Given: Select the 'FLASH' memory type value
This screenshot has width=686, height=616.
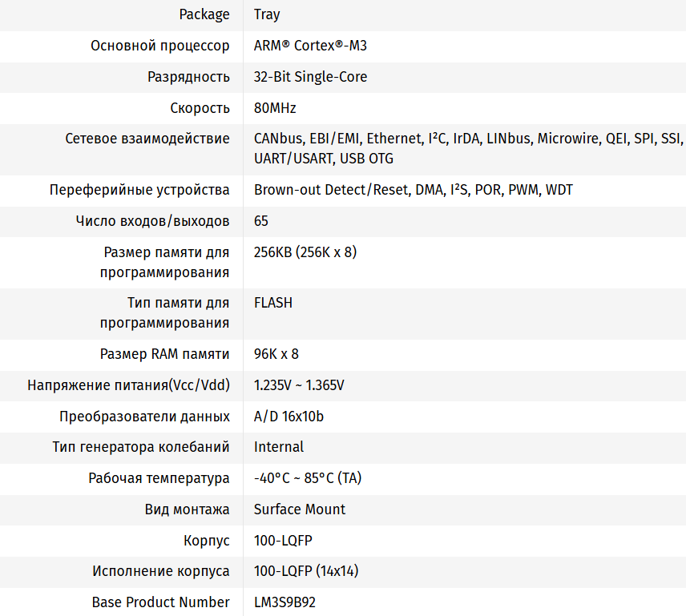Looking at the screenshot, I should [273, 303].
